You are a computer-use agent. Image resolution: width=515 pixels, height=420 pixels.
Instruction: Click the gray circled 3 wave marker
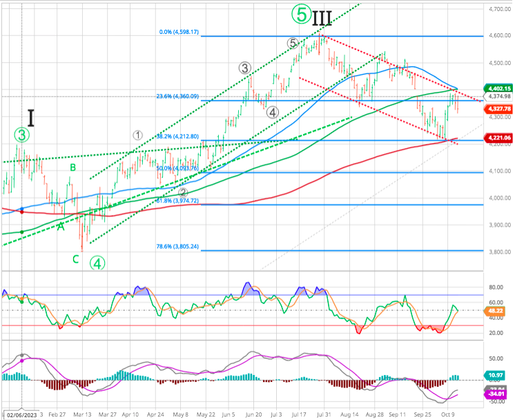pos(244,68)
